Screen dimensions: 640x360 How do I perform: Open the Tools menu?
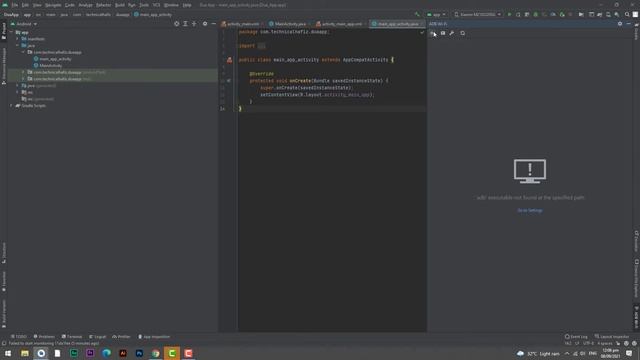[x=144, y=5]
